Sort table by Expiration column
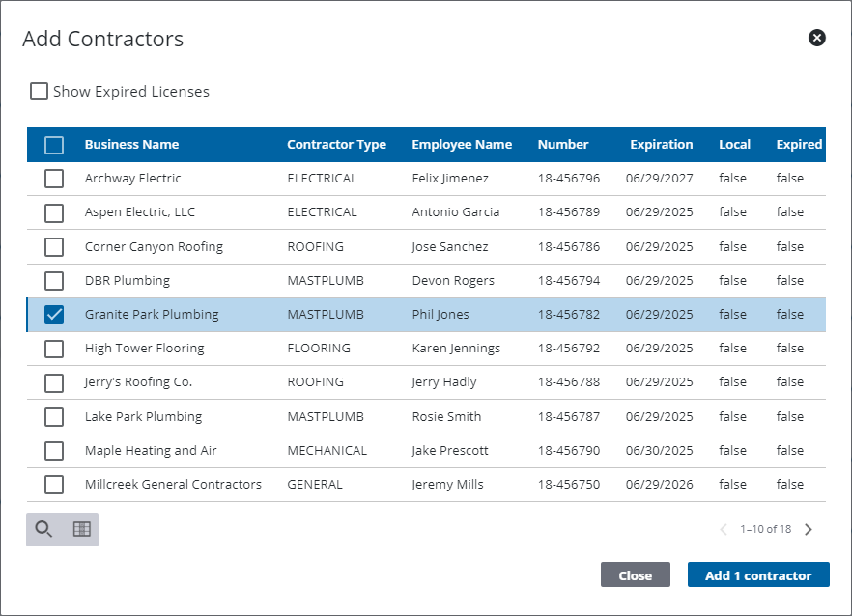This screenshot has width=852, height=616. coord(661,145)
